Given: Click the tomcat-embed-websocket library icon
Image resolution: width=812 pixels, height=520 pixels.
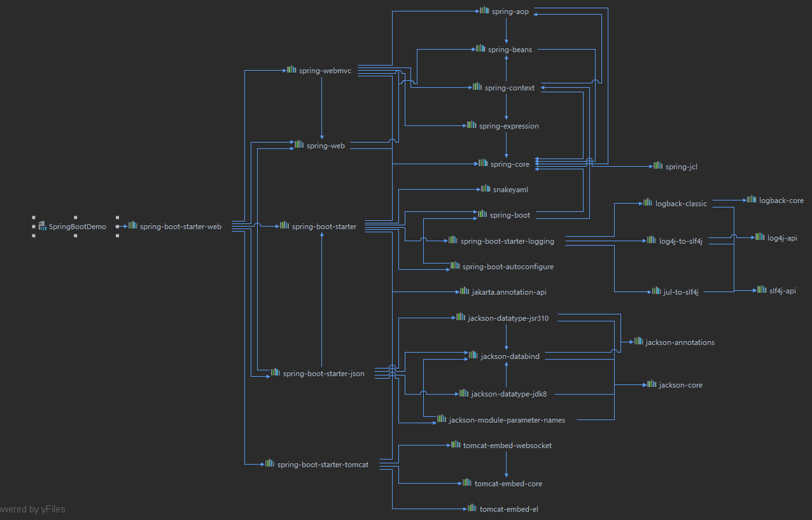Looking at the screenshot, I should 456,444.
